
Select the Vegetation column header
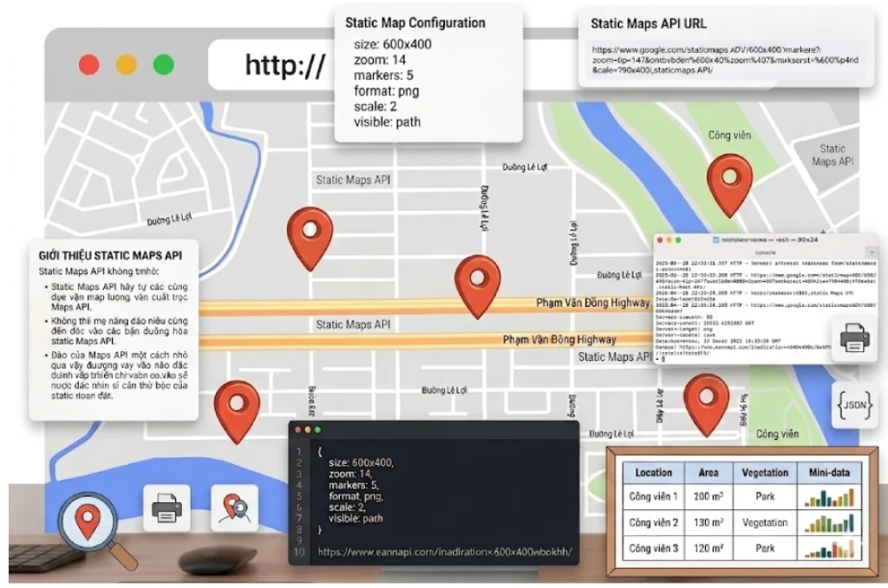(x=765, y=473)
